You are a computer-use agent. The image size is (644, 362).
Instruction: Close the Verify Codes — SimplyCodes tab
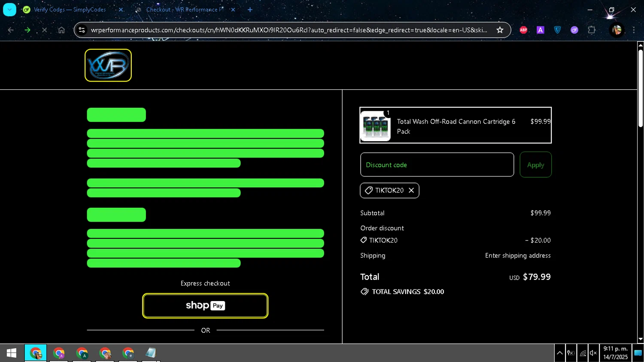[121, 9]
